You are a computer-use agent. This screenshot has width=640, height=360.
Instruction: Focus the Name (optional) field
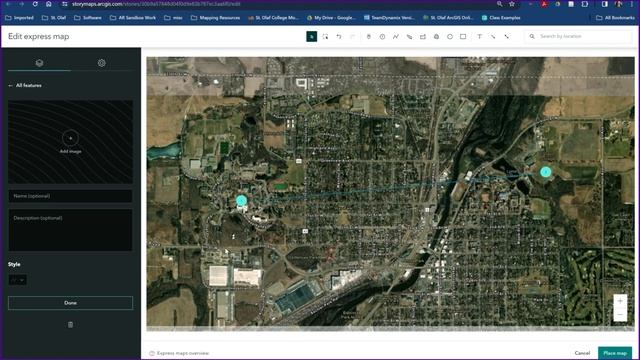70,196
